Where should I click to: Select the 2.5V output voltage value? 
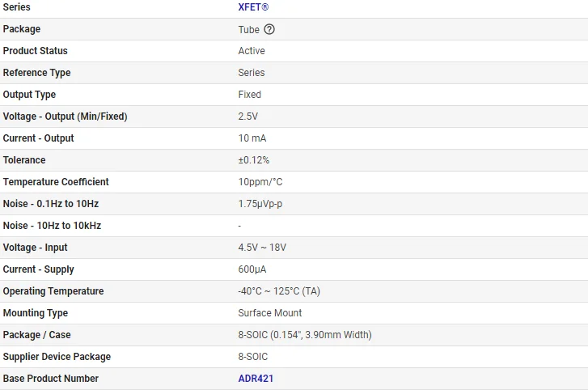[247, 117]
